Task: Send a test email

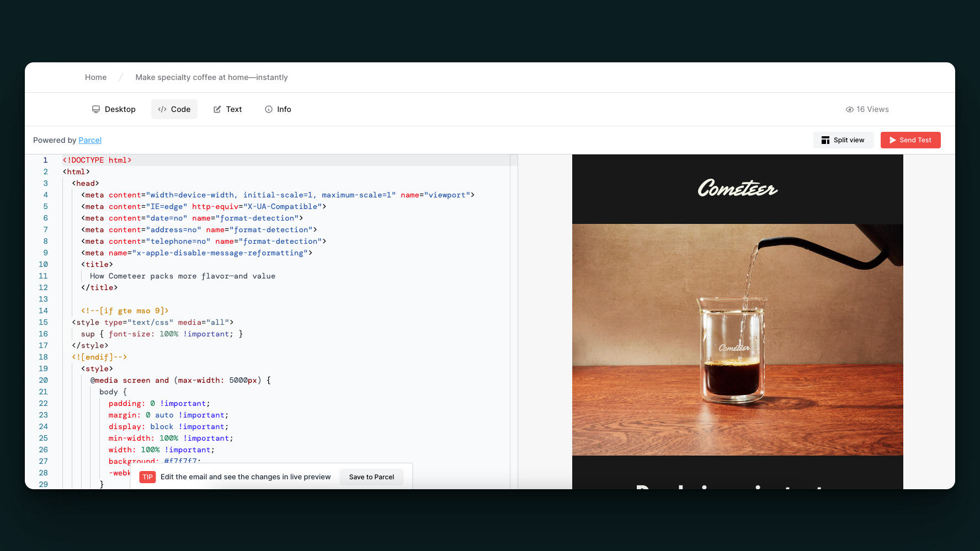Action: pos(910,140)
